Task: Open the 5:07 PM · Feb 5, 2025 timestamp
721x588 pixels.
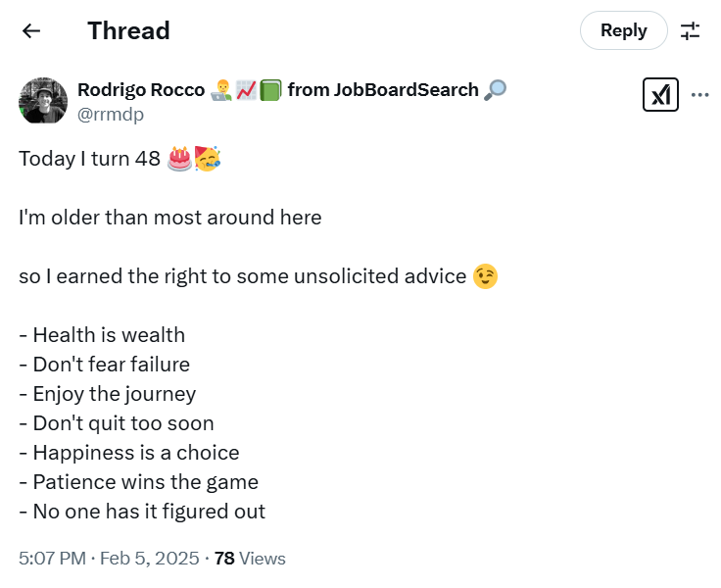Action: (x=108, y=559)
